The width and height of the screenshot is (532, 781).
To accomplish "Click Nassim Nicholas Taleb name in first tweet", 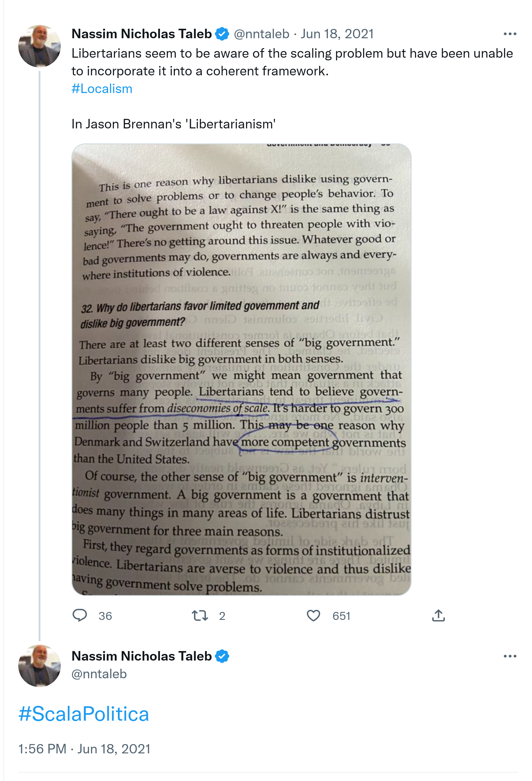I will pyautogui.click(x=141, y=34).
